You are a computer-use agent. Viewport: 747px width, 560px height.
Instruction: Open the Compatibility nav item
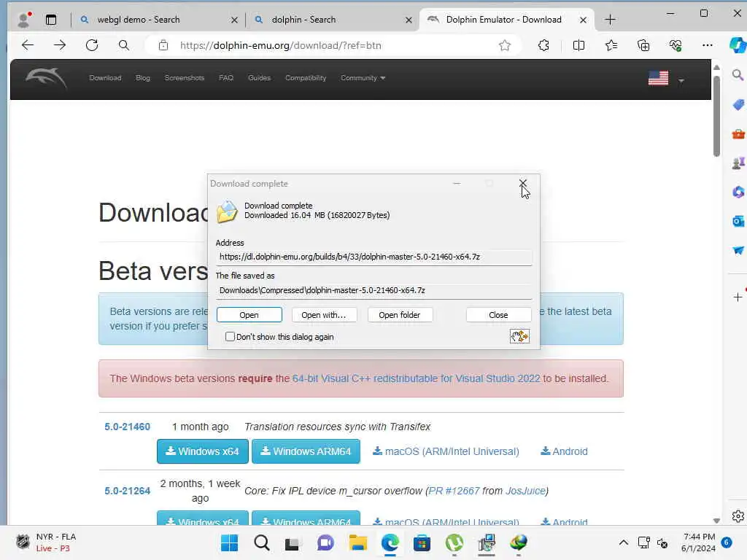(x=306, y=77)
